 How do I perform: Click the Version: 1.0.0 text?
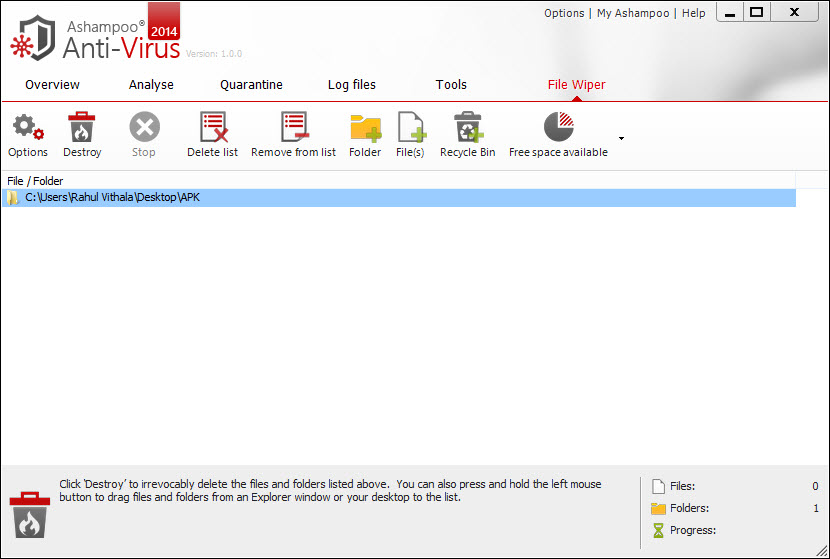[214, 53]
